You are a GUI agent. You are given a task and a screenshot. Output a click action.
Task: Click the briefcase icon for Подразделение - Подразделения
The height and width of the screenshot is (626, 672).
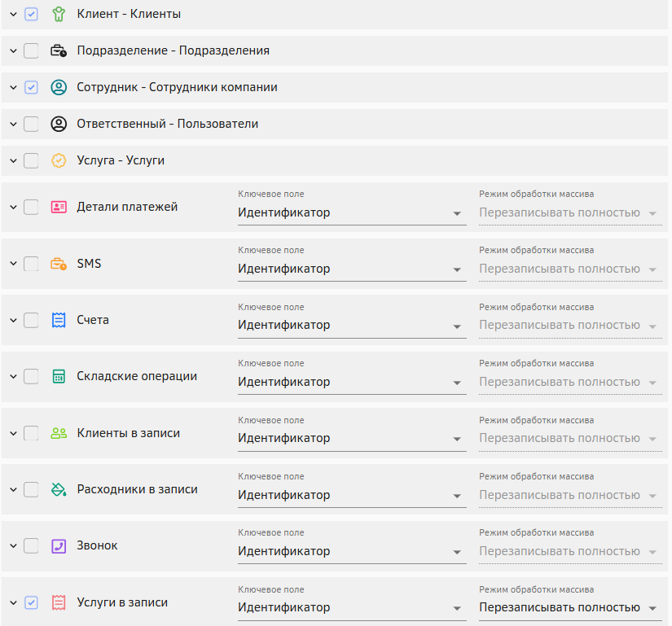59,50
